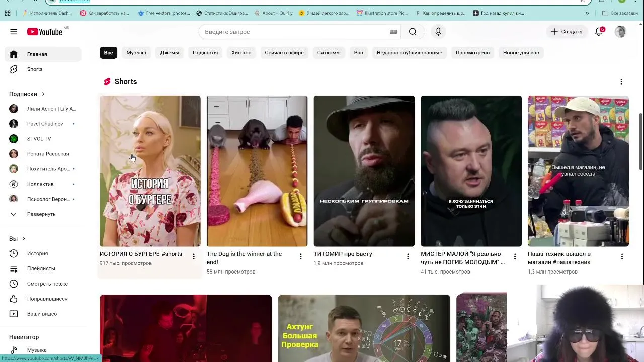Image resolution: width=644 pixels, height=362 pixels.
Task: Open options for The Dog is the winner
Action: pos(301,257)
